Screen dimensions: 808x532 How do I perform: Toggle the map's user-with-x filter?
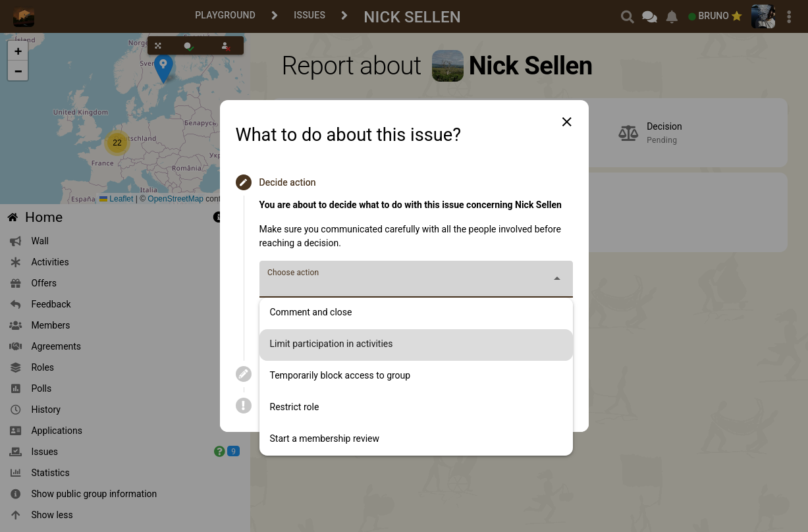click(225, 46)
